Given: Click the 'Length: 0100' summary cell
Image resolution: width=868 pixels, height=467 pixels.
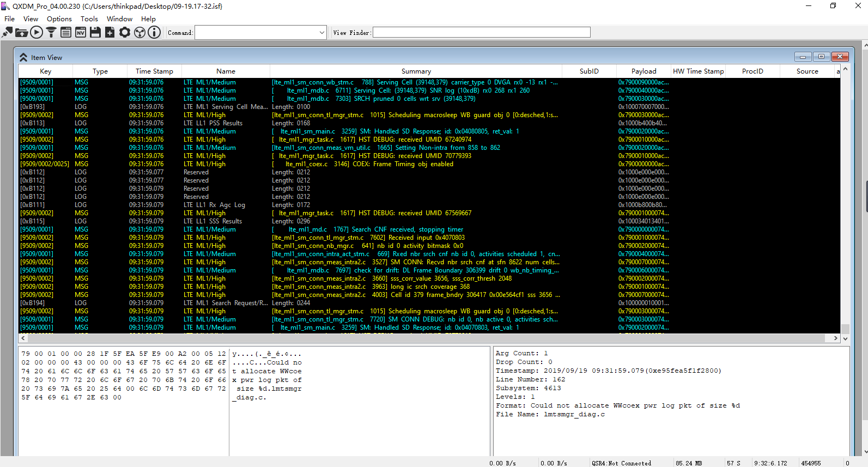Looking at the screenshot, I should pos(291,107).
